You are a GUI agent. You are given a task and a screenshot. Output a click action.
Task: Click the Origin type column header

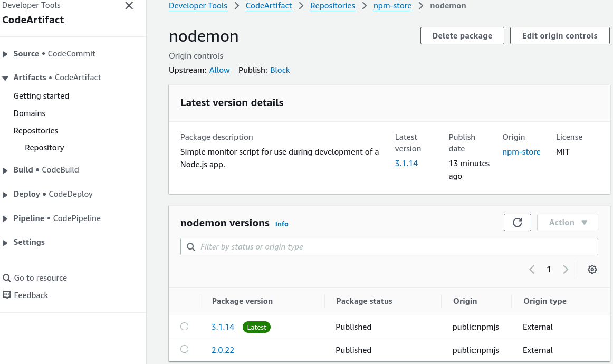tap(544, 301)
